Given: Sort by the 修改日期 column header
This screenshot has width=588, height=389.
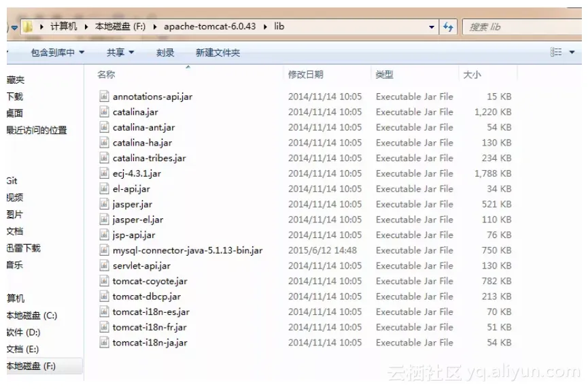Looking at the screenshot, I should (x=305, y=74).
